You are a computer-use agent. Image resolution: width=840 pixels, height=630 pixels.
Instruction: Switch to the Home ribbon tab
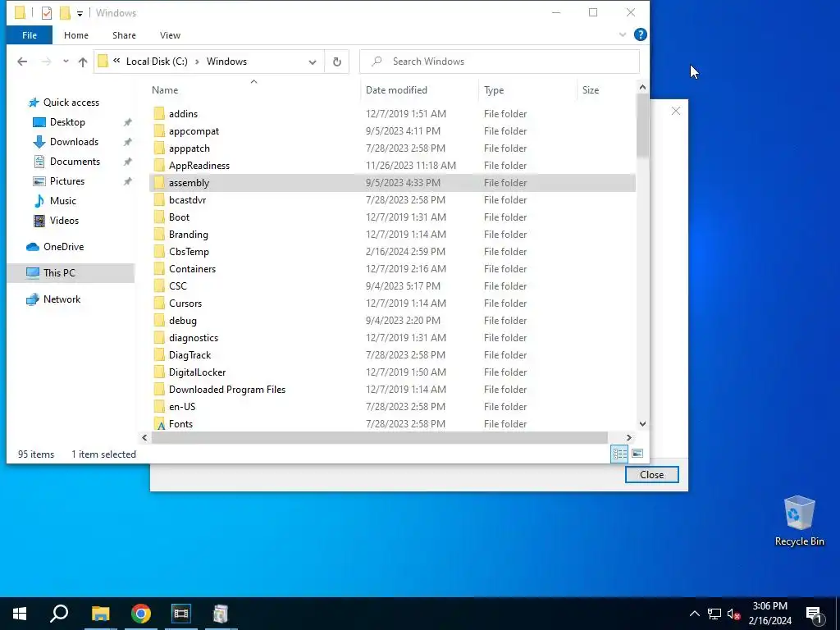coord(76,35)
